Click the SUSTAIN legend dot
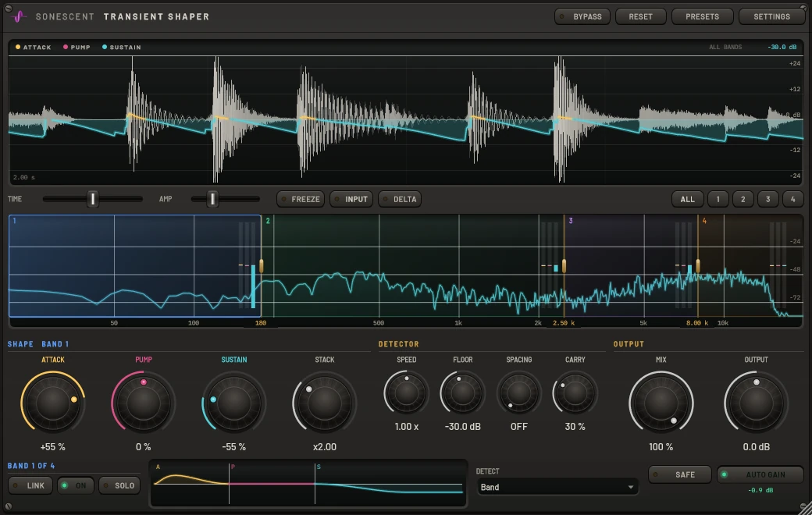Screen dimensions: 812x515 coord(104,47)
